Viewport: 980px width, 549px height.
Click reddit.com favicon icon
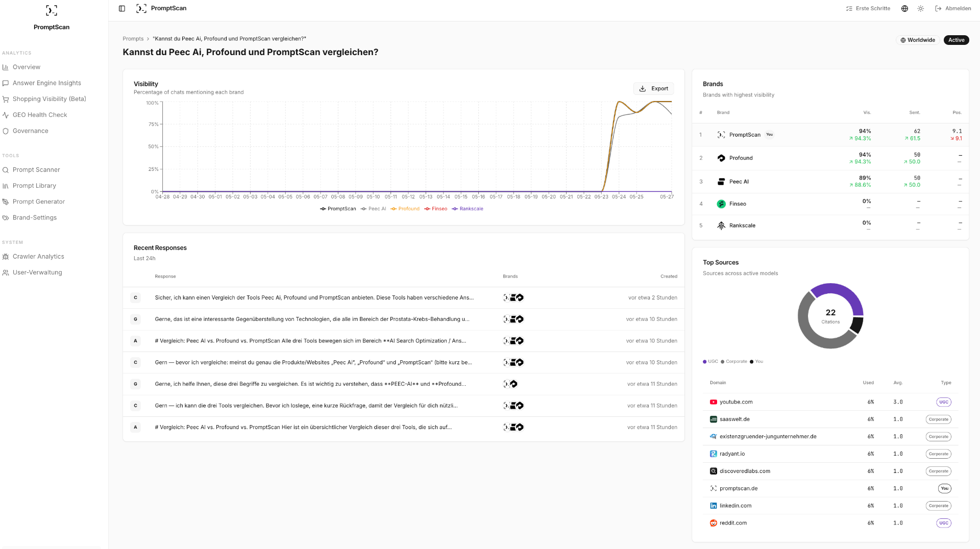714,523
